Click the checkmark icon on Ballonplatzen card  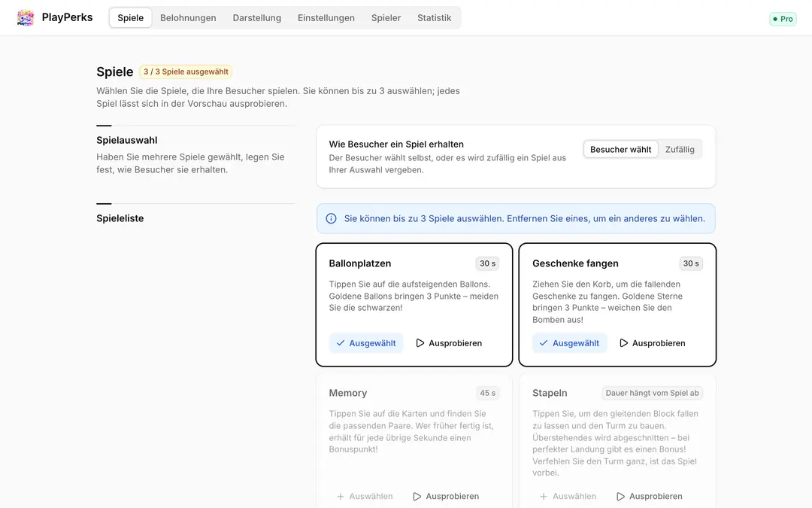341,343
